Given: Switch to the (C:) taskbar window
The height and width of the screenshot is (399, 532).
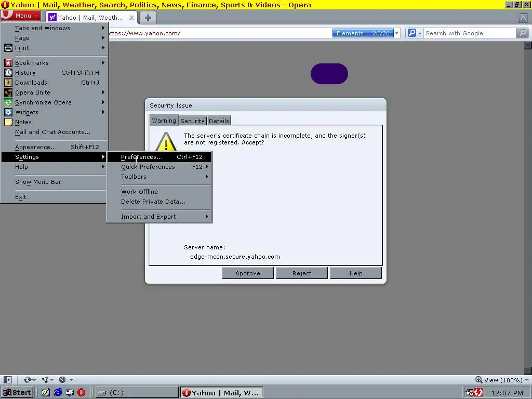Looking at the screenshot, I should 137,393.
